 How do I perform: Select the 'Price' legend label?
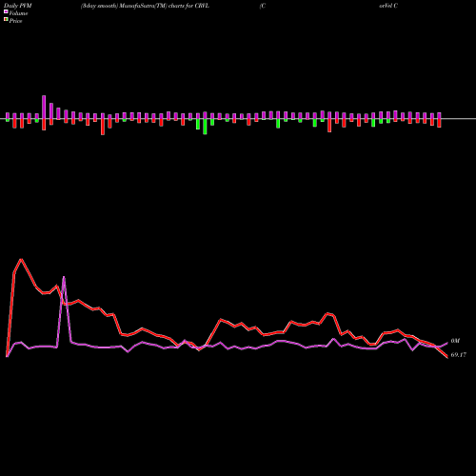[15, 21]
